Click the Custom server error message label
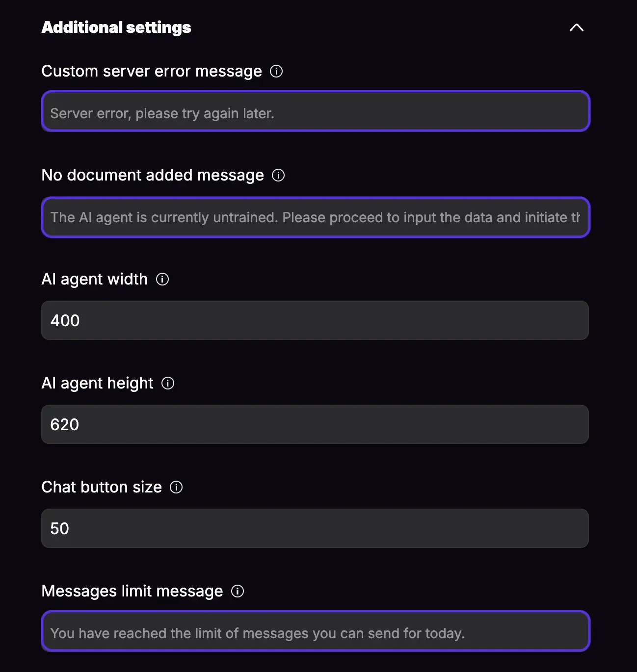Screen dimensions: 637x672 point(152,71)
